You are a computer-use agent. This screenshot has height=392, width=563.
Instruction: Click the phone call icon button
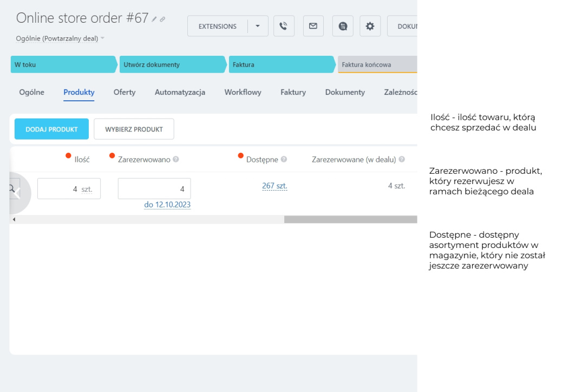(284, 26)
